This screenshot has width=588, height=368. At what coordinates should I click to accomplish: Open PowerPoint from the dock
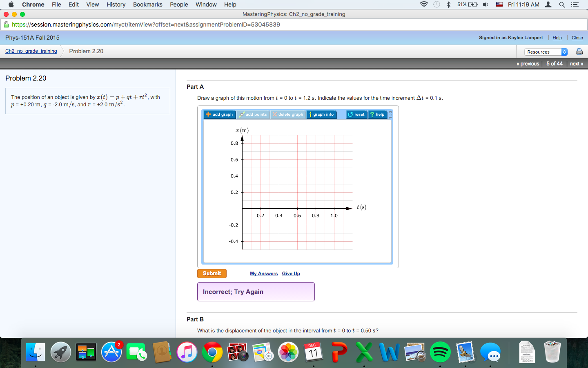[339, 352]
